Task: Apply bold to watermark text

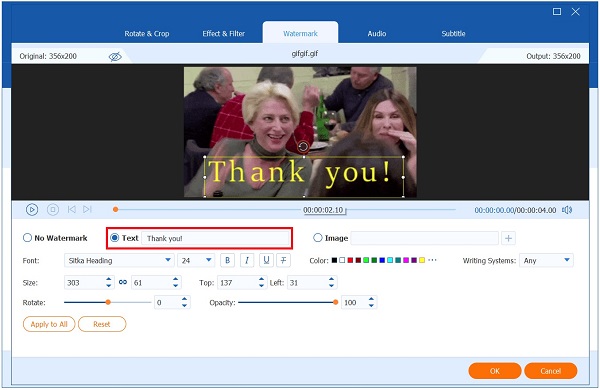Action: (227, 260)
